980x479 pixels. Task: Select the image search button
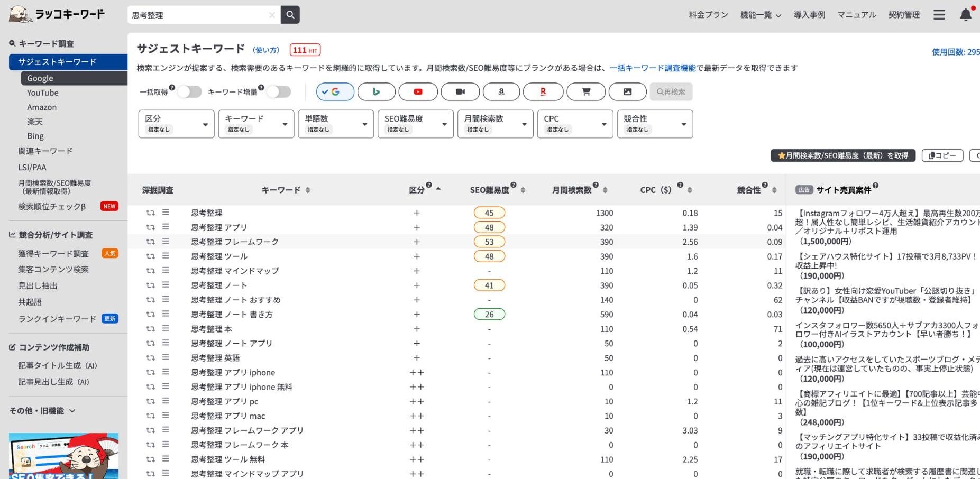coord(627,91)
